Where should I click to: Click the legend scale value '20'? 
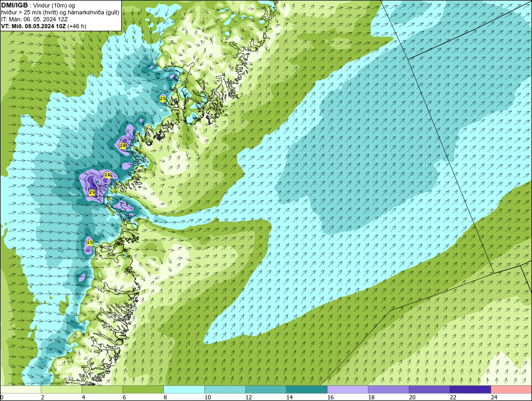[x=412, y=397]
